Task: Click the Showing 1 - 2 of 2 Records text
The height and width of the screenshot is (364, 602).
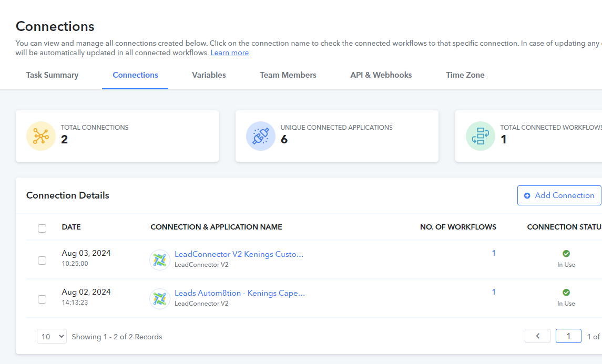Action: (x=117, y=337)
